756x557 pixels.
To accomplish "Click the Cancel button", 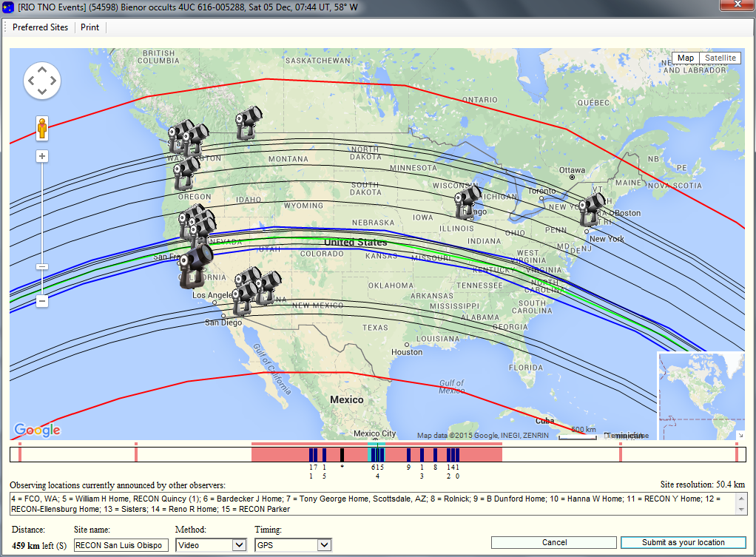I will pos(554,542).
